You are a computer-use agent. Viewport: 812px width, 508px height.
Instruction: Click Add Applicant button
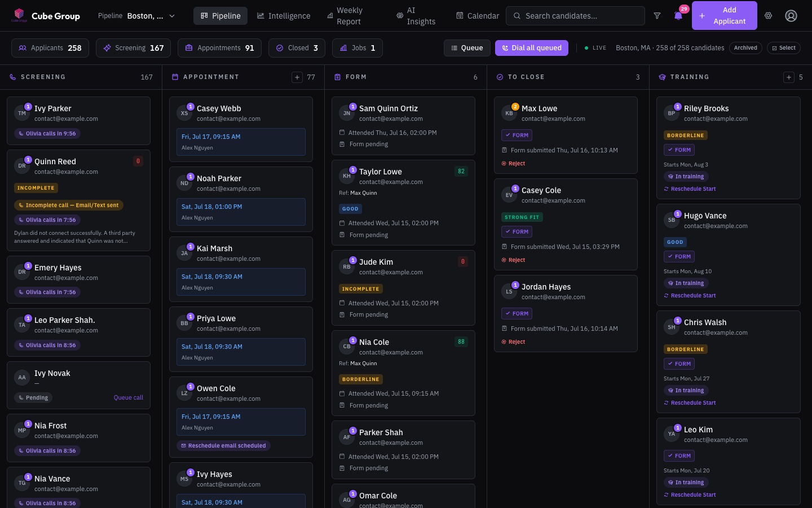[725, 16]
